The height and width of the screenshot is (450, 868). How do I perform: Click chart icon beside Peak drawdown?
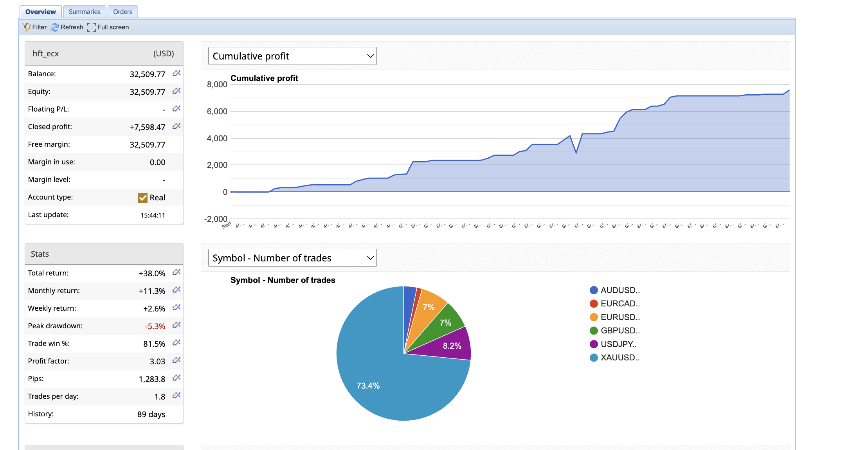(x=176, y=325)
